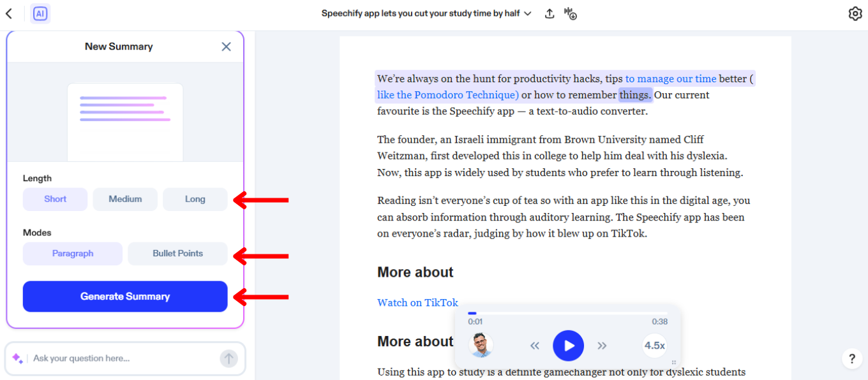The width and height of the screenshot is (868, 380).
Task: Open the AI assistant icon
Action: (x=40, y=13)
